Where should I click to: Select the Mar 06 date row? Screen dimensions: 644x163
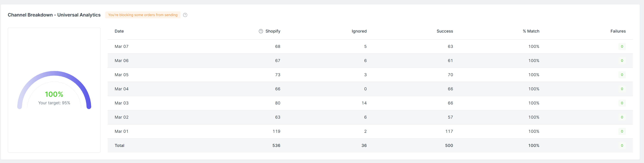(x=370, y=61)
